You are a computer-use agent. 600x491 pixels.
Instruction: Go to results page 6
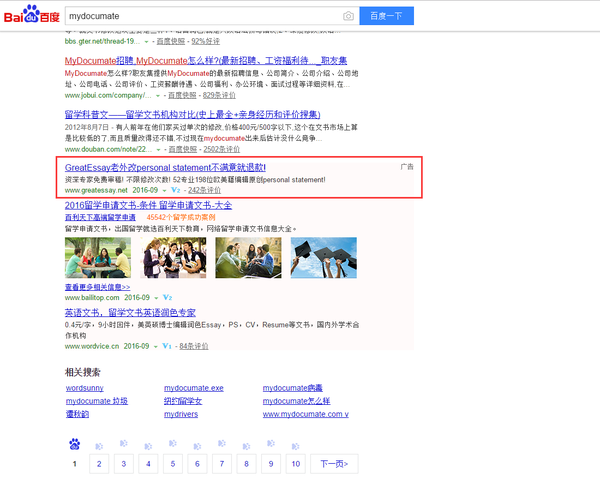click(197, 464)
